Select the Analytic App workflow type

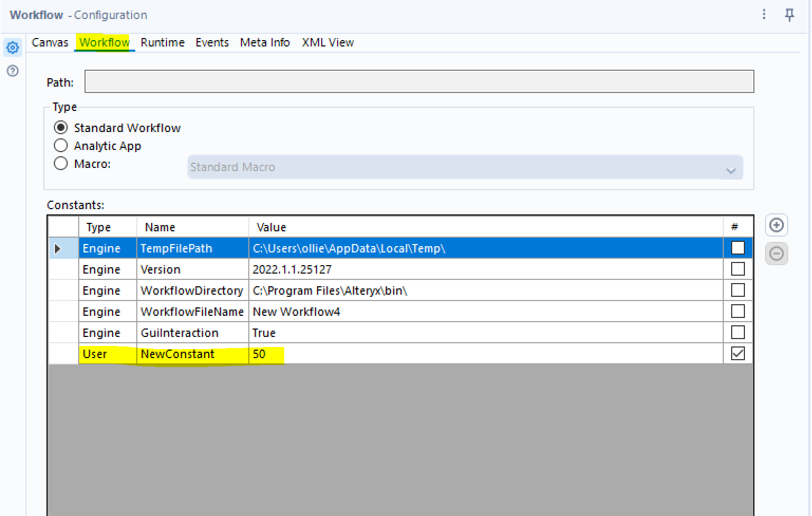coord(61,145)
